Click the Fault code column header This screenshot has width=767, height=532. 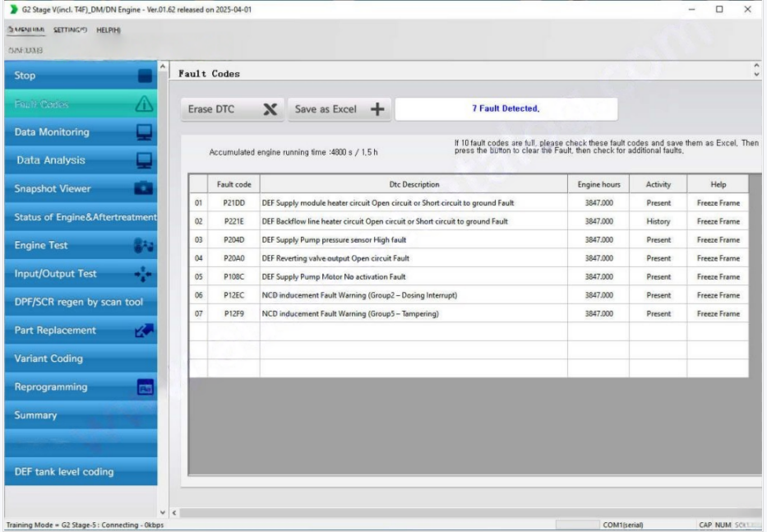(233, 185)
